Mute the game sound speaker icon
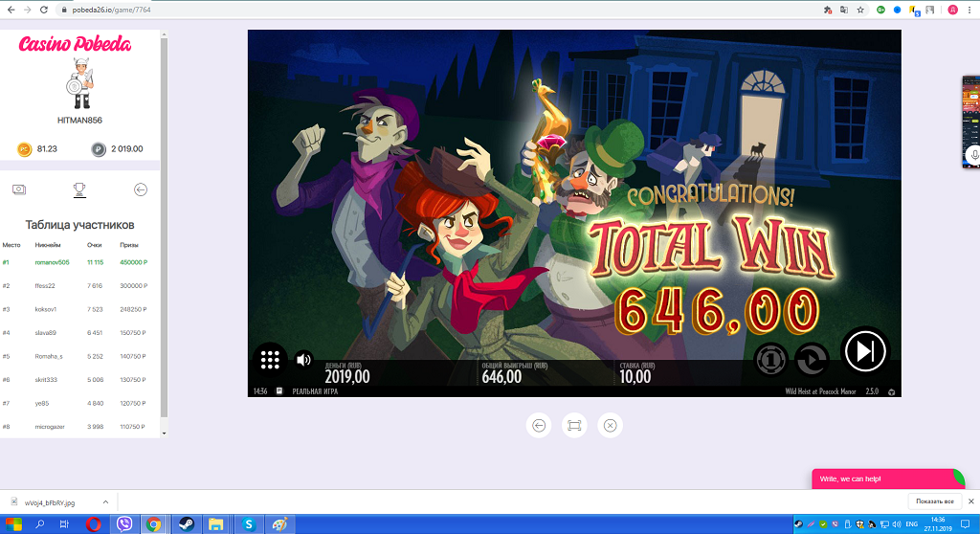 304,360
